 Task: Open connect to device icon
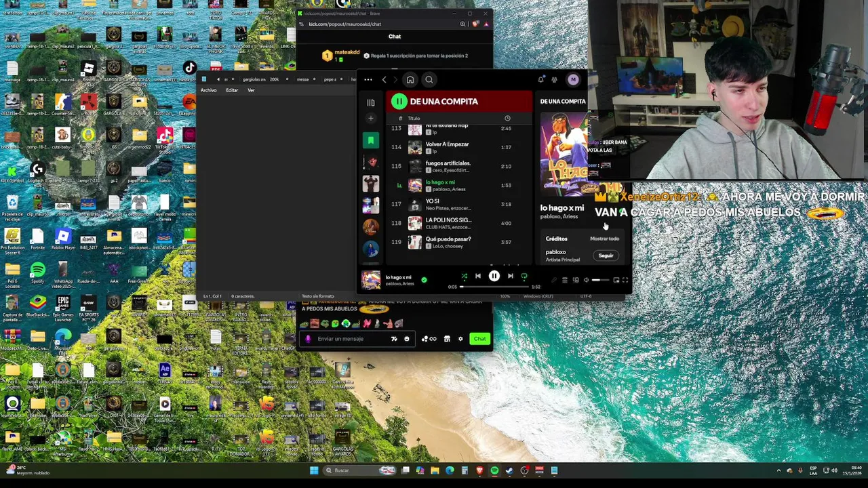click(x=575, y=280)
